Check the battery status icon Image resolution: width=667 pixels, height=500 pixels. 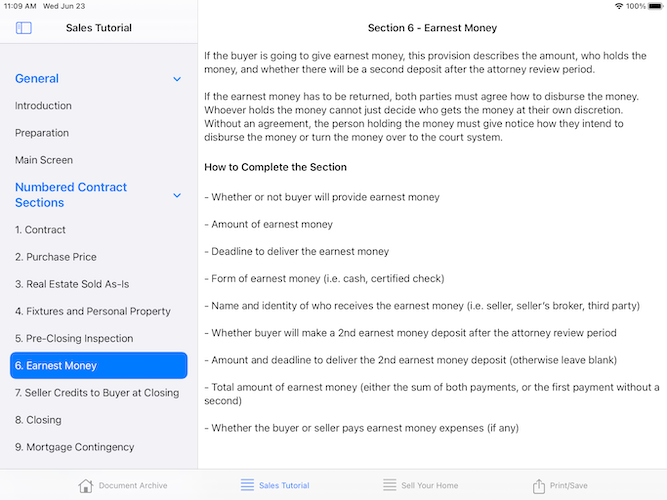point(656,6)
